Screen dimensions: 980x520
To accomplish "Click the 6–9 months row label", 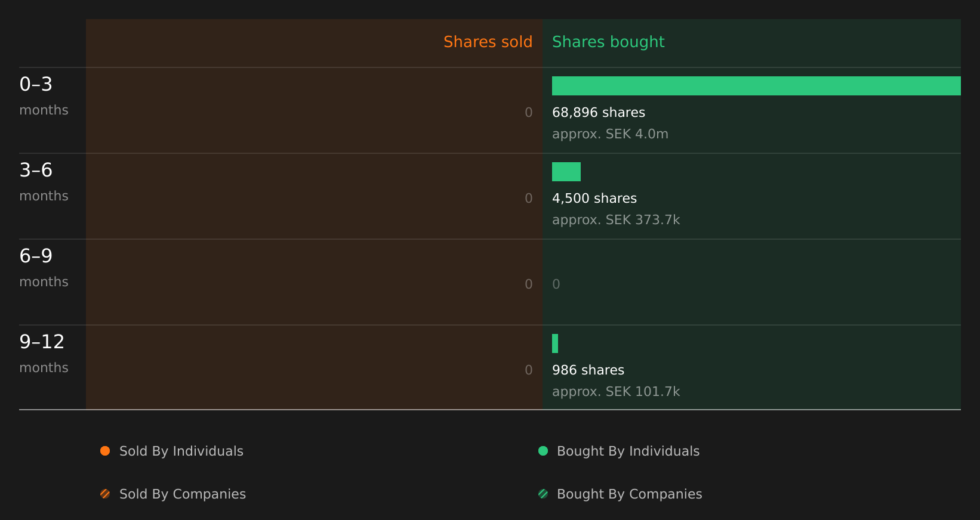I will pyautogui.click(x=44, y=268).
